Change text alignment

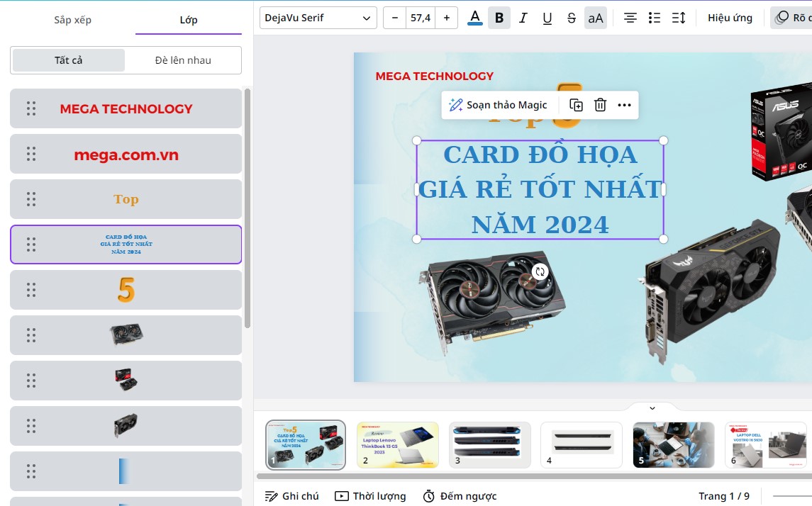point(630,18)
